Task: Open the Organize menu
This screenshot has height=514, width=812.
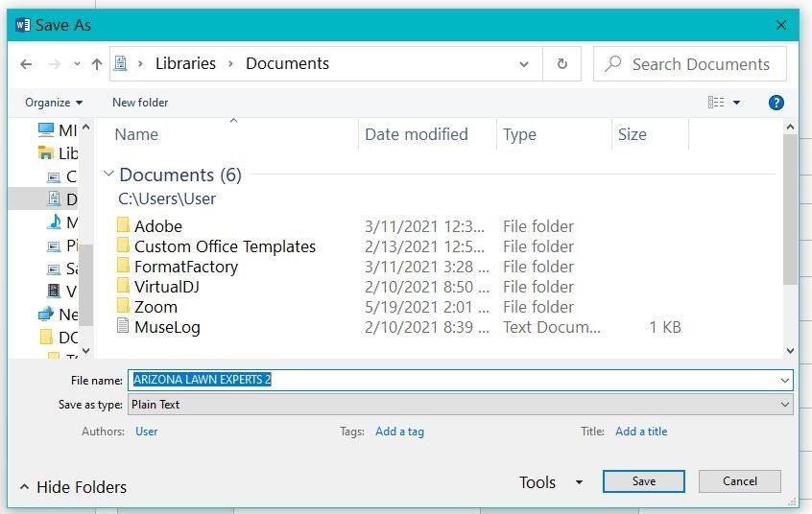Action: 54,103
